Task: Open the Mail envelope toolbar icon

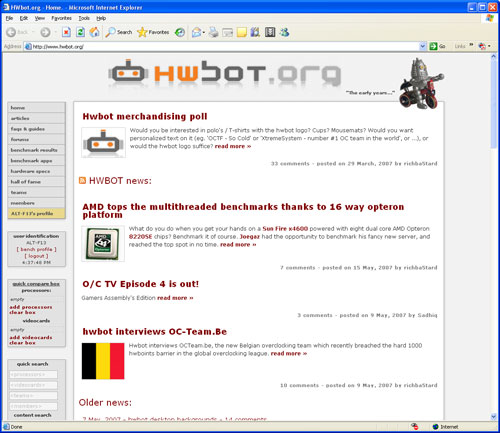Action: coord(197,32)
